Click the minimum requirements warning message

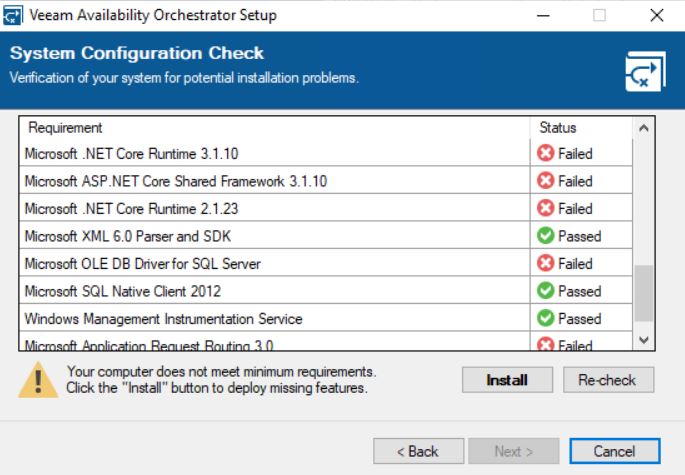pyautogui.click(x=221, y=379)
